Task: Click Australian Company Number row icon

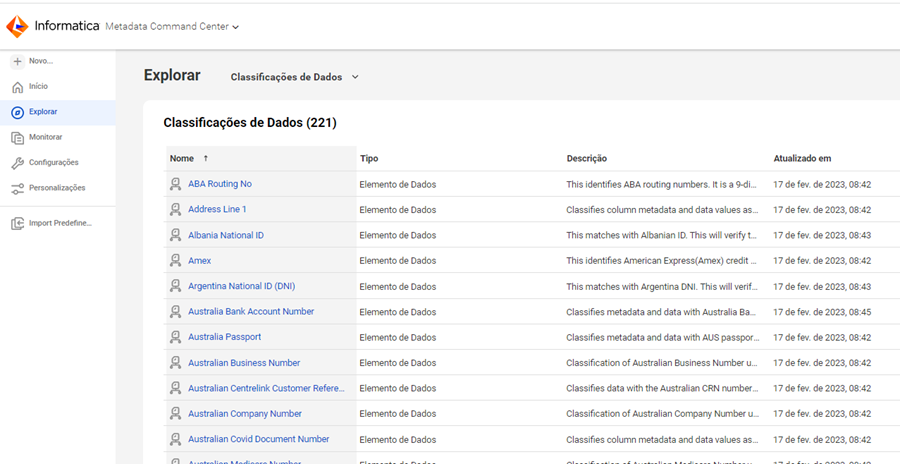Action: coord(175,413)
